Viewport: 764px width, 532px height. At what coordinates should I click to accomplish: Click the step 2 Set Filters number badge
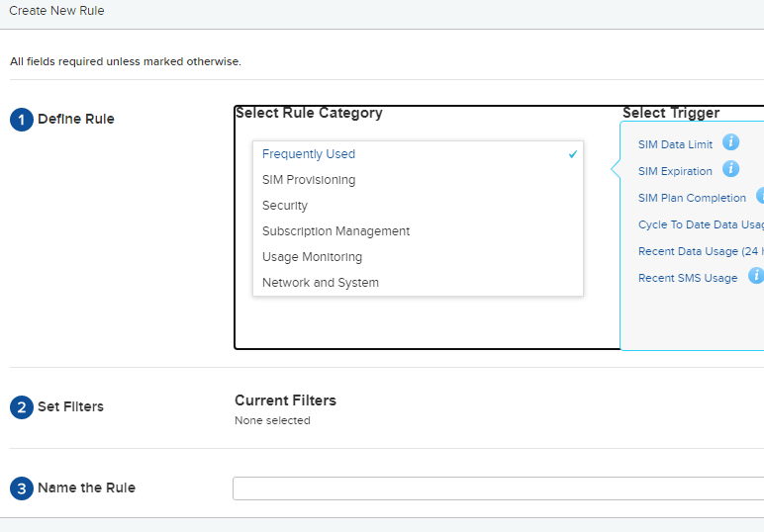point(22,407)
